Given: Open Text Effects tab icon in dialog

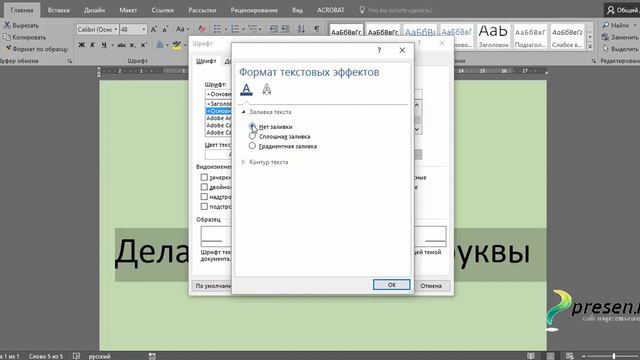Looking at the screenshot, I should [267, 89].
